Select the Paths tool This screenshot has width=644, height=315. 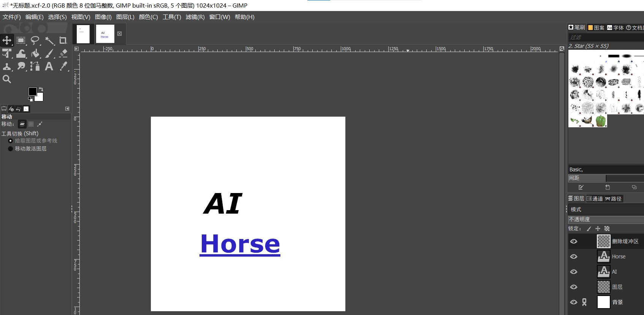pos(35,66)
